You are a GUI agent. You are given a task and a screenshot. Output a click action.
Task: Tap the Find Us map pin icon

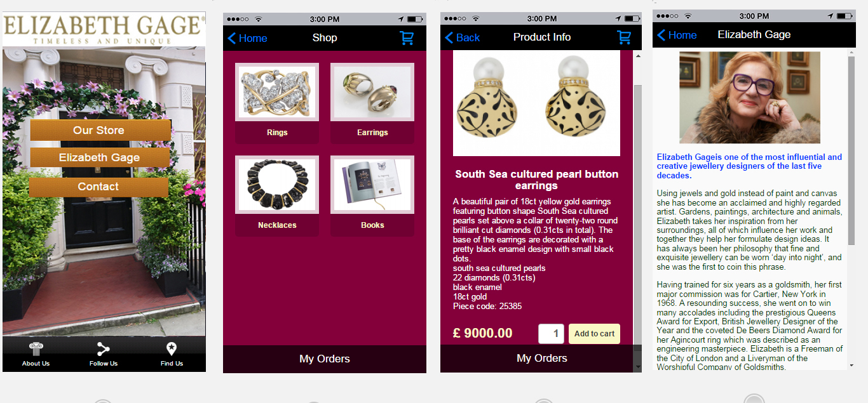pos(171,348)
